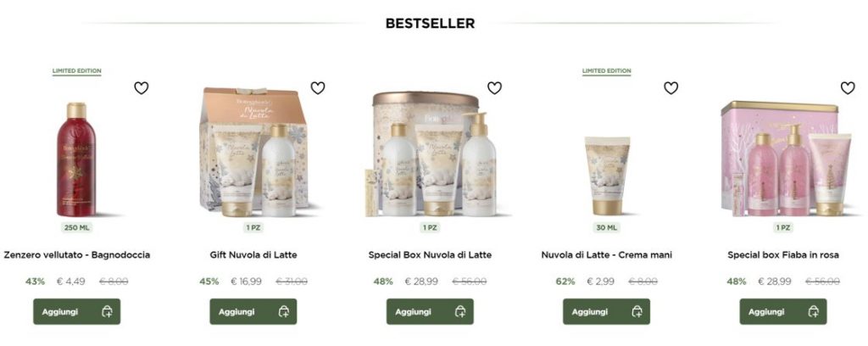Open Zenzero vellutato - Bagnodoccia product title
The height and width of the screenshot is (346, 868).
(x=76, y=255)
